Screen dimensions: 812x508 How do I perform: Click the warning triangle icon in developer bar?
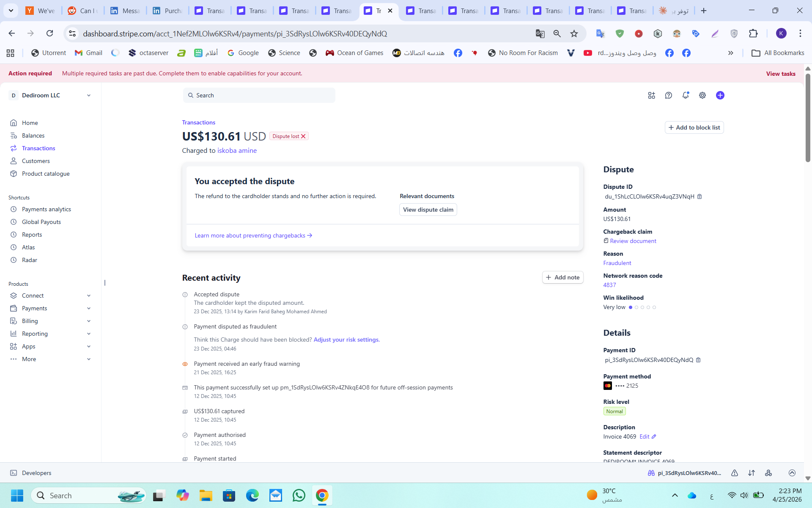pyautogui.click(x=735, y=473)
